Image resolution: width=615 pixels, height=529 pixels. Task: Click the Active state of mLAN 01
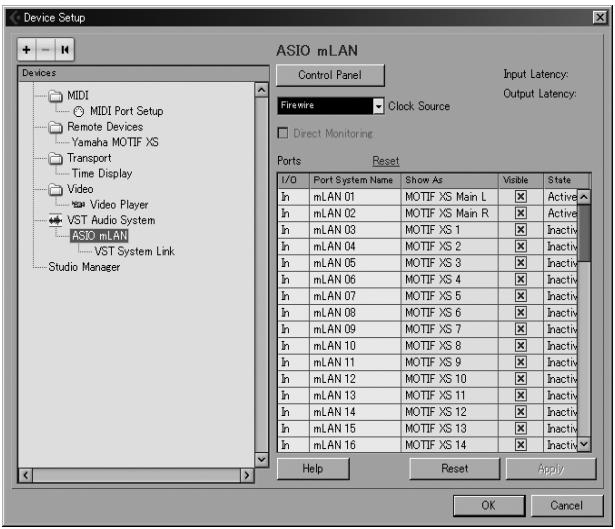tap(562, 197)
